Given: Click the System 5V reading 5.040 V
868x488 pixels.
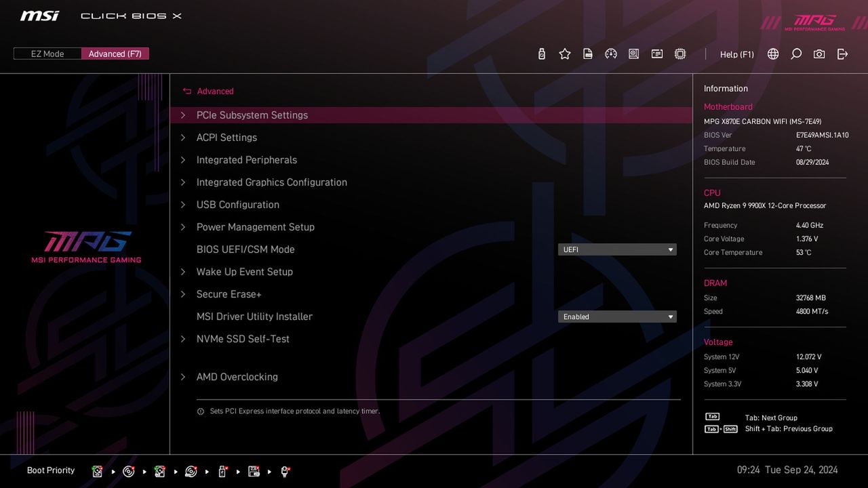Looking at the screenshot, I should coord(807,370).
